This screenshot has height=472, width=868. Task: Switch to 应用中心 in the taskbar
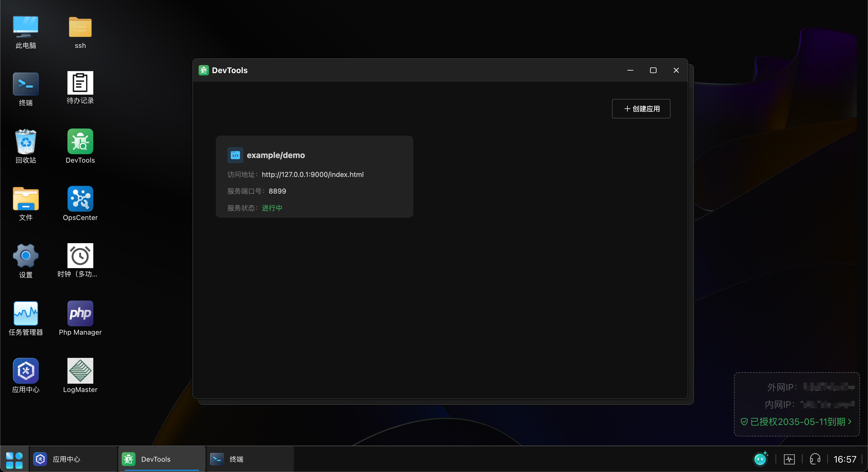coord(73,459)
